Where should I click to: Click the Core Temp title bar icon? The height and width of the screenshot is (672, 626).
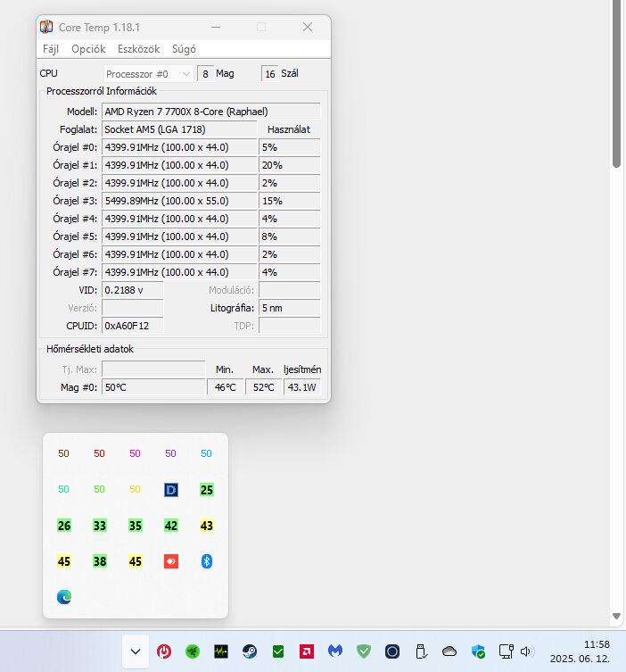pyautogui.click(x=46, y=27)
